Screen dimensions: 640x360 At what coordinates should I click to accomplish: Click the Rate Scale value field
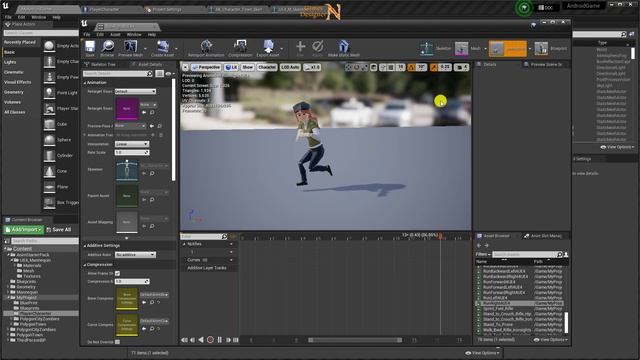click(132, 152)
